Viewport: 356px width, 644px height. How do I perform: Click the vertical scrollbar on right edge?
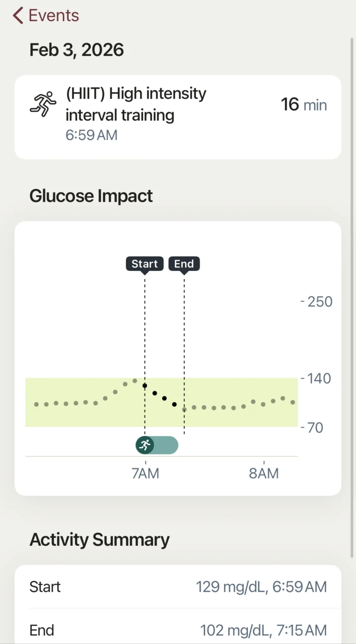(352, 298)
